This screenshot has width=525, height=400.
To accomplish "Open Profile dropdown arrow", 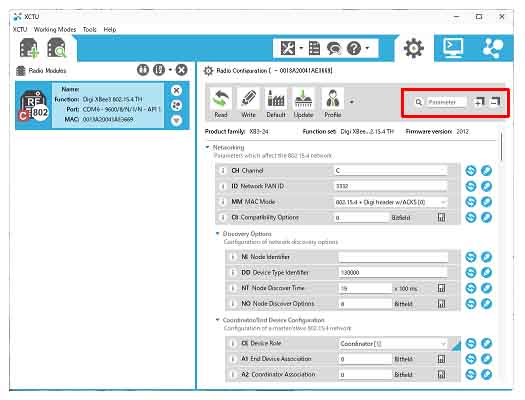I will click(x=352, y=102).
